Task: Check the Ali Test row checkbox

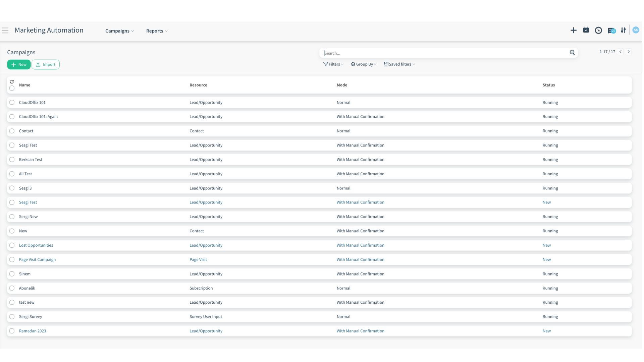Action: coord(12,174)
